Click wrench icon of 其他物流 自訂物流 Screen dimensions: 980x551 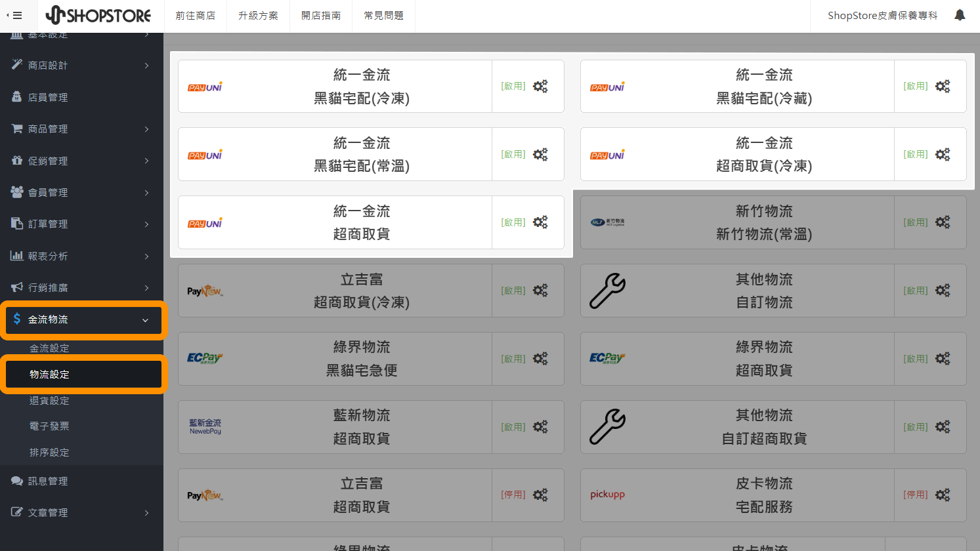tap(607, 291)
